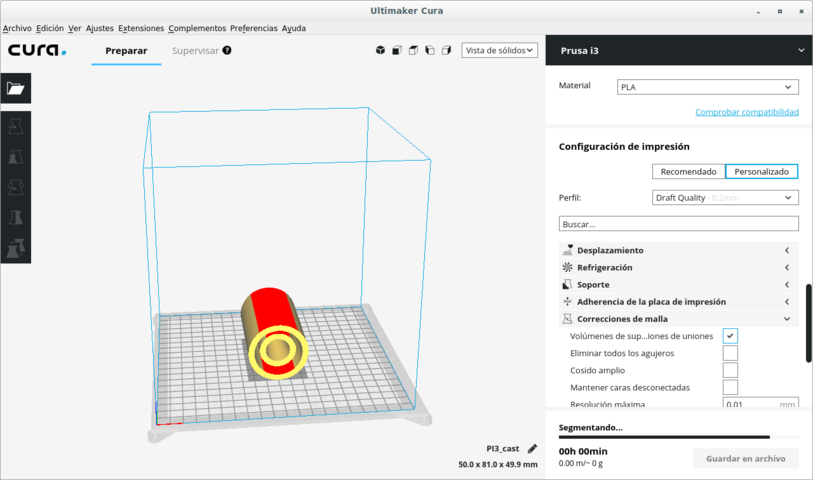Open file with the folder icon
Image resolution: width=813 pixels, height=480 pixels.
tap(16, 88)
